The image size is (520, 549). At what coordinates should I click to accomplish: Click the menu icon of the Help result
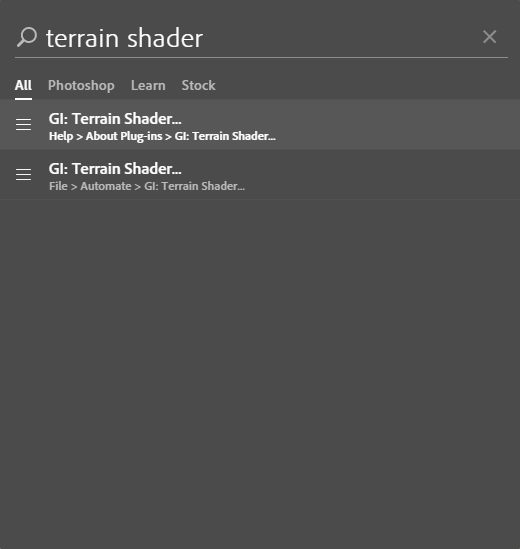(x=23, y=124)
